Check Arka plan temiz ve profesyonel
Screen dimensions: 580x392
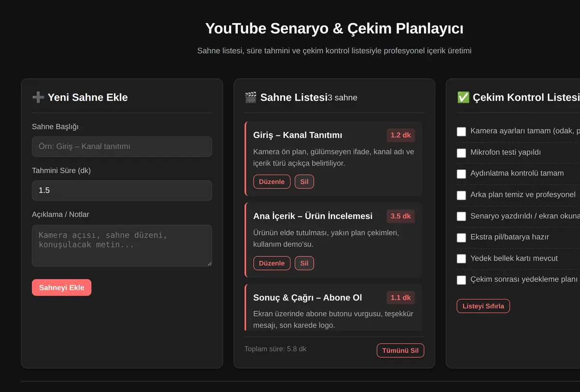[462, 195]
